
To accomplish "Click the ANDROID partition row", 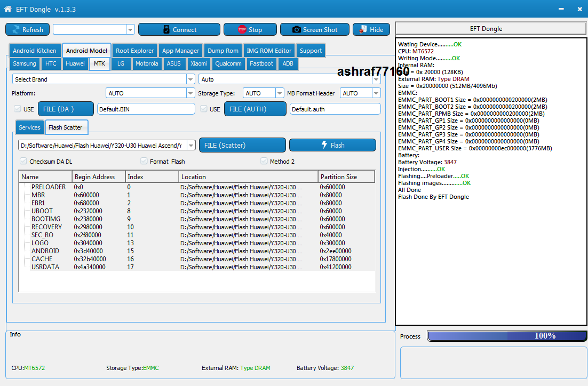I will coord(197,251).
